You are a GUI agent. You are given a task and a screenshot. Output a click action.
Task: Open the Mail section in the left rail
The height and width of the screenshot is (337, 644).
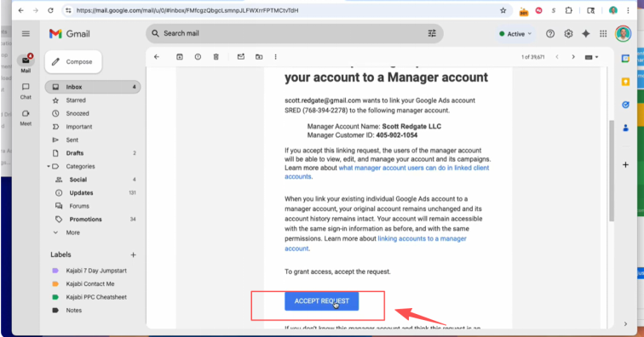pos(26,63)
